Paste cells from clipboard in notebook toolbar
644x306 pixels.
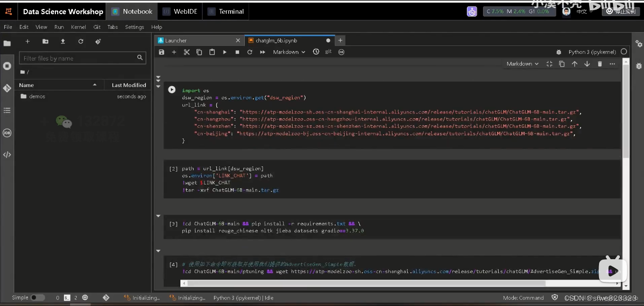(212, 52)
